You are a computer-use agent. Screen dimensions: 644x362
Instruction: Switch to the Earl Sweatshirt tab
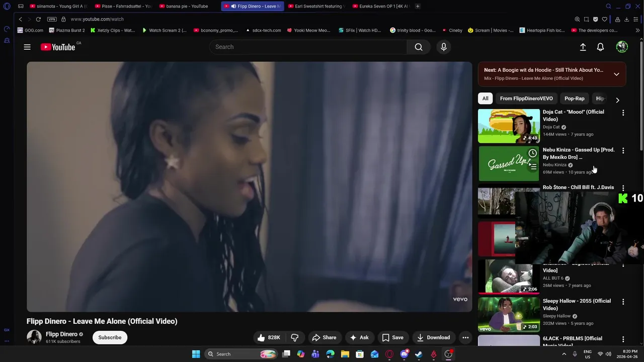coord(315,6)
